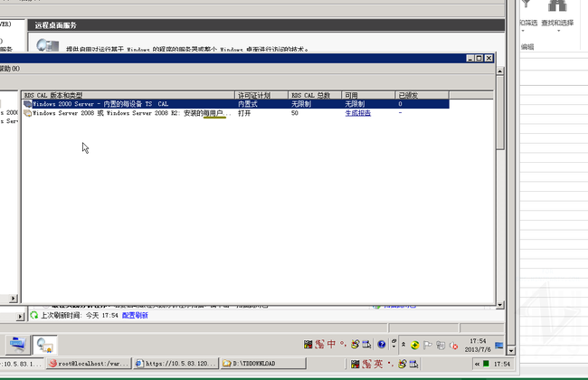Open the white flag Action Center tray icon
This screenshot has width=588, height=380.
428,345
